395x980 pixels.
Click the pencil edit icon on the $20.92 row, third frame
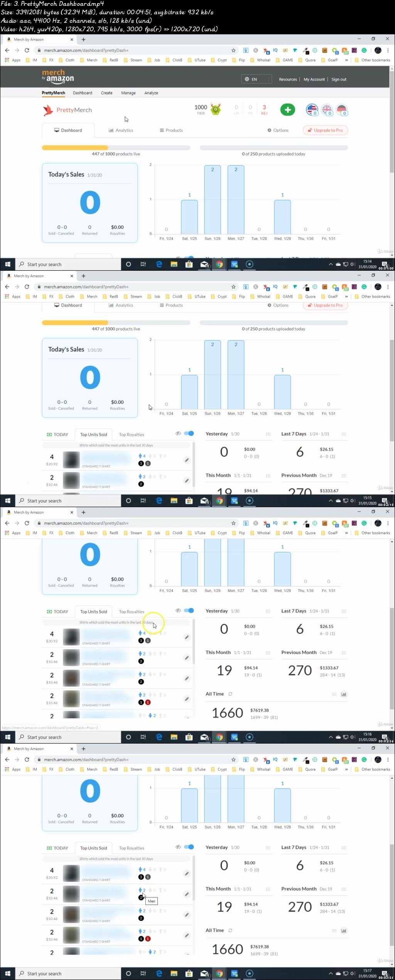point(187,637)
